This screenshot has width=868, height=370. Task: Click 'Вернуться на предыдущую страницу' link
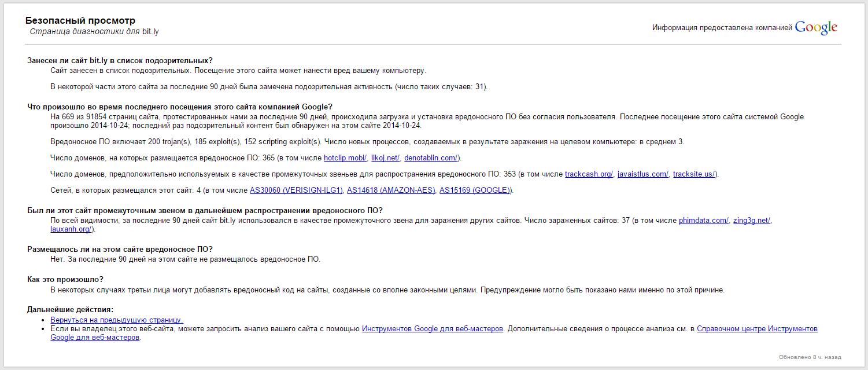(x=117, y=320)
